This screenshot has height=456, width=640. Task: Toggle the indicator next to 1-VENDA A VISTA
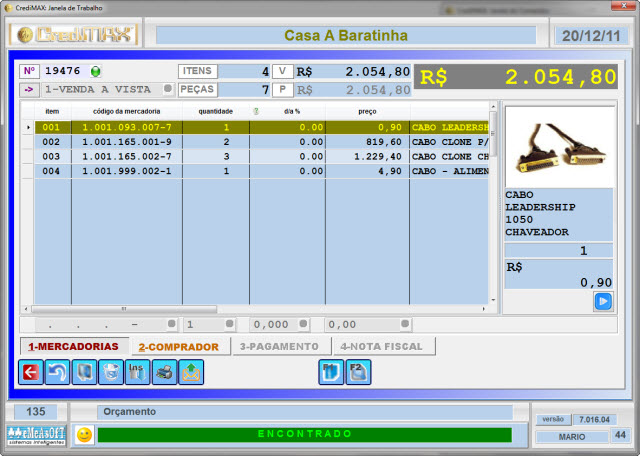(168, 89)
